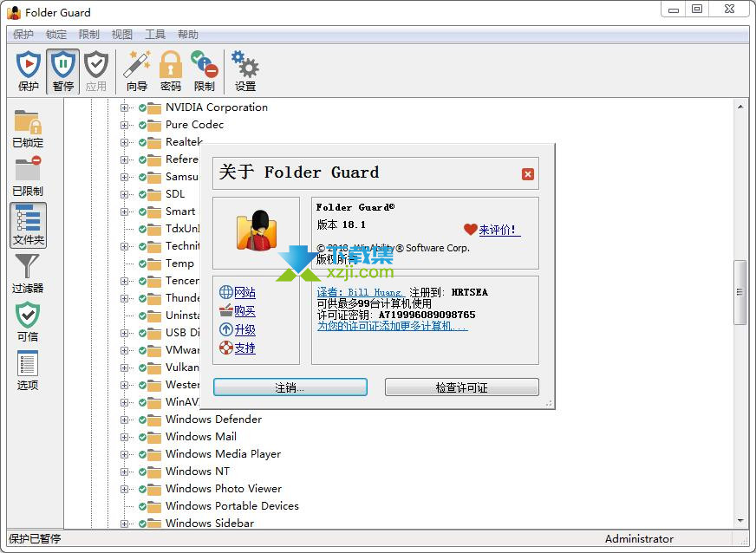Click the green status mark of SDL
This screenshot has width=756, height=553.
[x=142, y=195]
